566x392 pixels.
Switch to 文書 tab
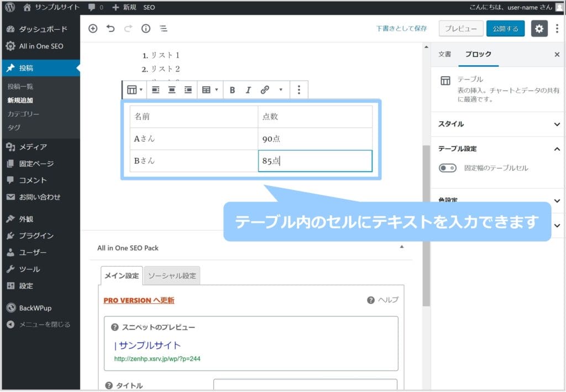click(x=445, y=54)
